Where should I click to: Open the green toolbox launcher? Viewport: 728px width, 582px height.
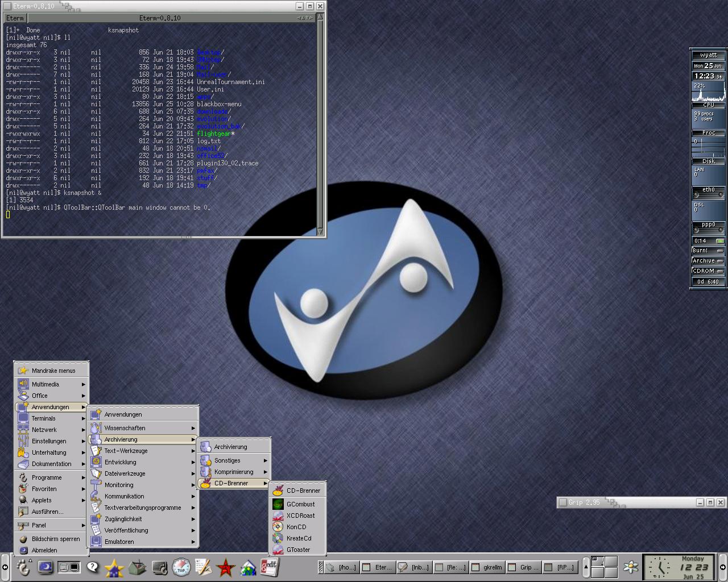137,567
